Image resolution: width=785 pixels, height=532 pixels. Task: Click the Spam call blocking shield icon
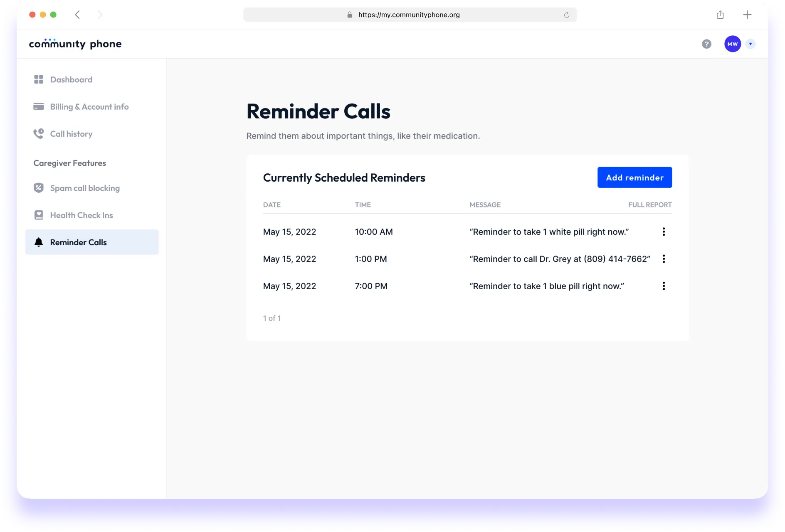coord(39,188)
